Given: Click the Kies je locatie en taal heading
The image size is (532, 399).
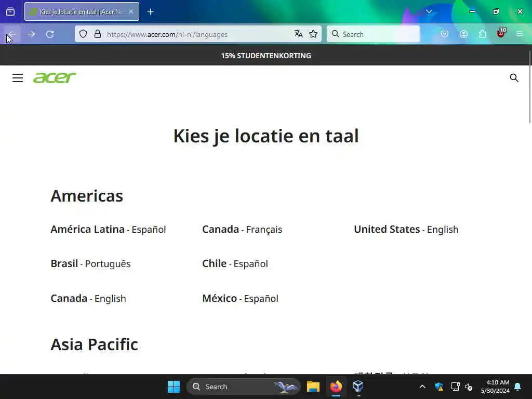Looking at the screenshot, I should point(266,136).
